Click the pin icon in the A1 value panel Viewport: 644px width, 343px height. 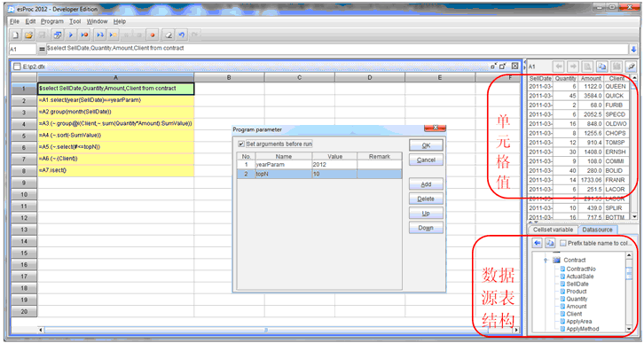tap(632, 66)
